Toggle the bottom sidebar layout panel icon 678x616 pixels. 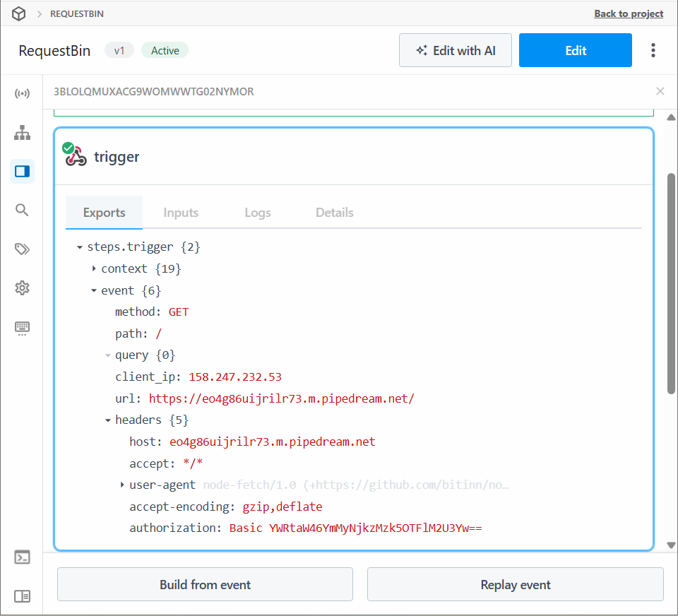point(22,596)
